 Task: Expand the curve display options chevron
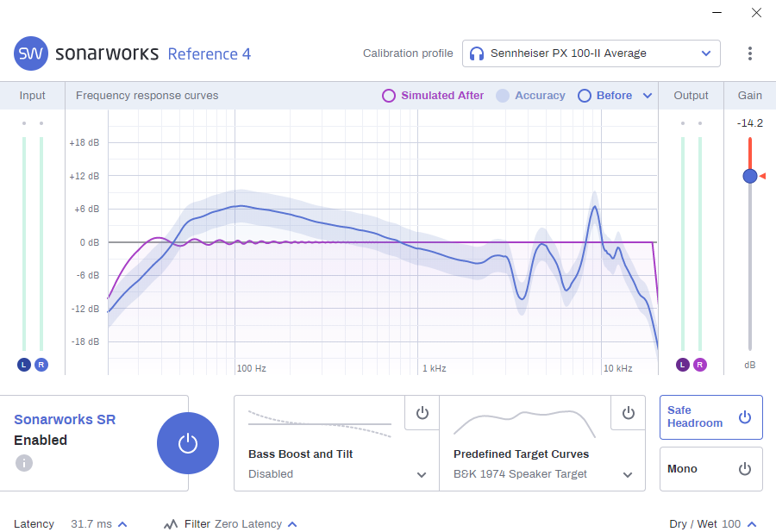[x=648, y=96]
